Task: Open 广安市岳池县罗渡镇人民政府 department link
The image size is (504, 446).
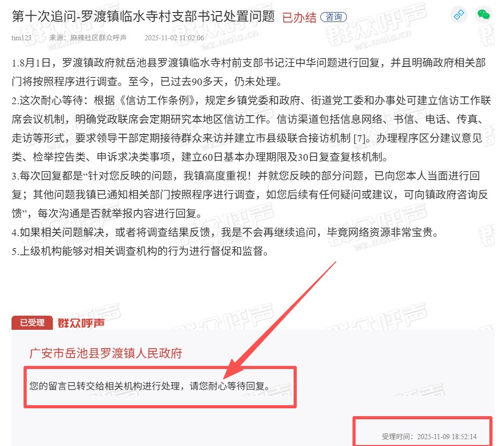Action: click(x=106, y=353)
